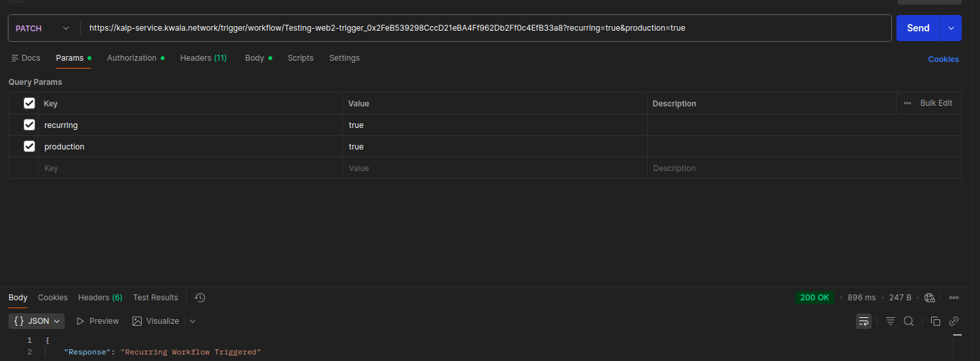This screenshot has width=980, height=361.
Task: Toggle word wrap in response viewer
Action: (864, 321)
